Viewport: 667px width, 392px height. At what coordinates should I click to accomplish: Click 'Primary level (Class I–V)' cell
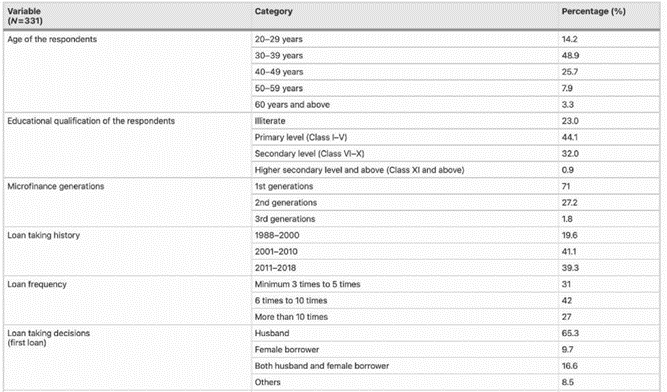click(405, 137)
